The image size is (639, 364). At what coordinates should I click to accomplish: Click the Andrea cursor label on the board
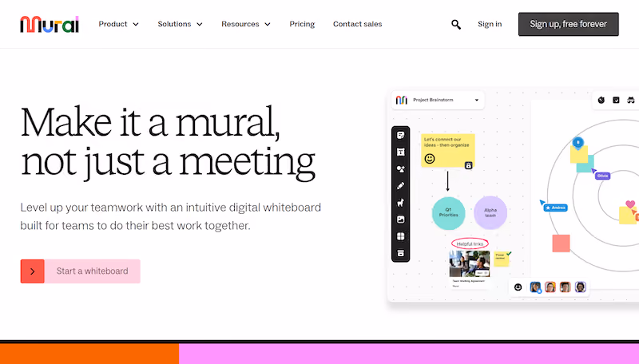click(x=555, y=208)
